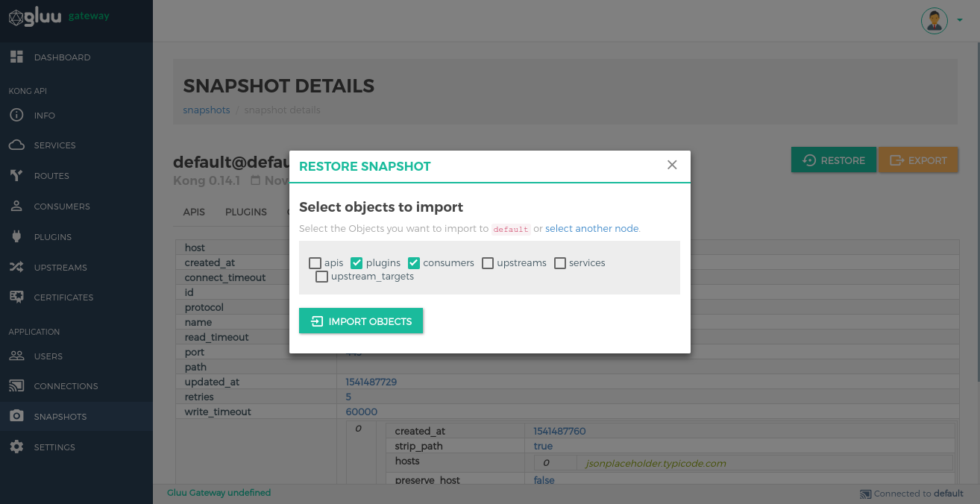Switch to the PLUGINS tab
The height and width of the screenshot is (504, 980).
(x=246, y=212)
